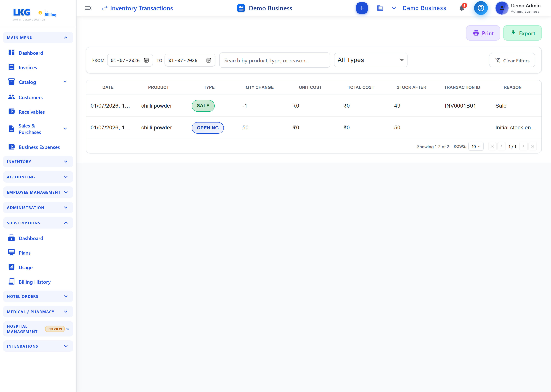The width and height of the screenshot is (551, 392).
Task: Click the Initial stock reason cell
Action: point(516,127)
